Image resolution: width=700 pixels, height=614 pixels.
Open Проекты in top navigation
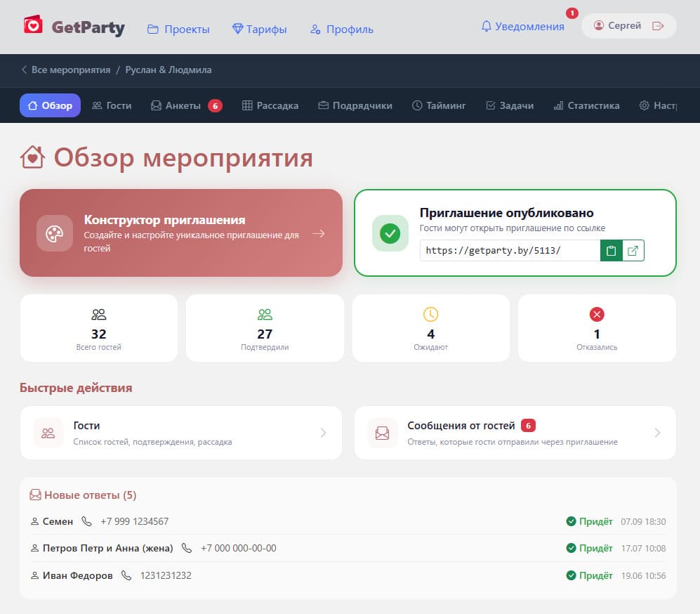pyautogui.click(x=178, y=29)
